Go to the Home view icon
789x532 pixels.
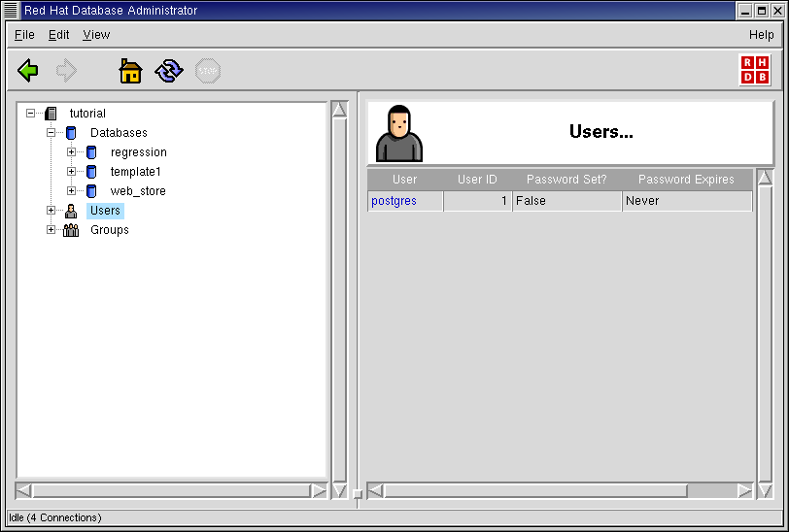(x=130, y=71)
